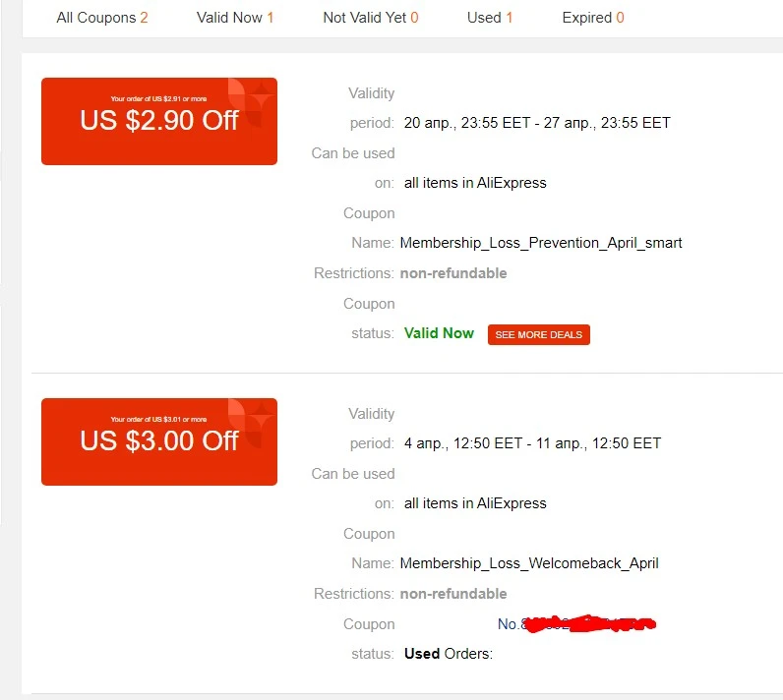Viewport: 783px width, 700px height.
Task: Select the Not Valid Yet tab
Action: pyautogui.click(x=371, y=18)
